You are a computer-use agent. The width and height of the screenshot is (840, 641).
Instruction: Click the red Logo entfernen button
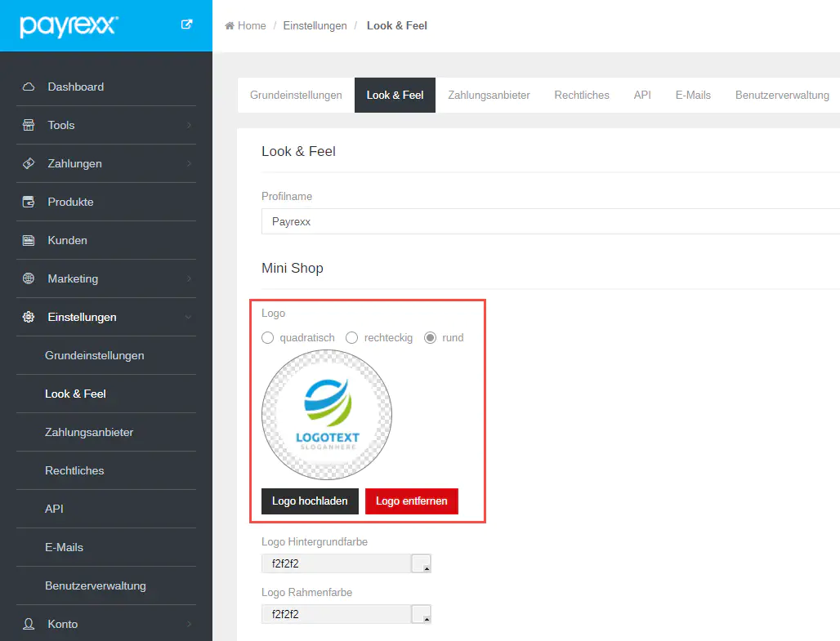(412, 501)
